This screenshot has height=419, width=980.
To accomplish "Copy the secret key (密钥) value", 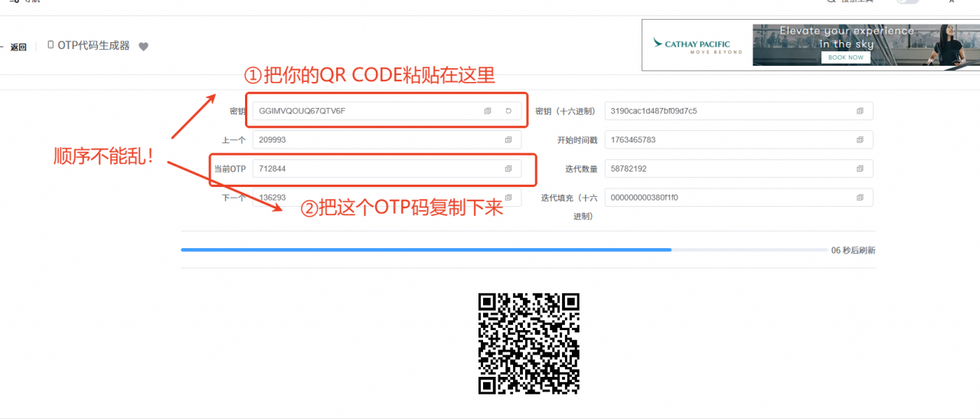I will point(488,111).
